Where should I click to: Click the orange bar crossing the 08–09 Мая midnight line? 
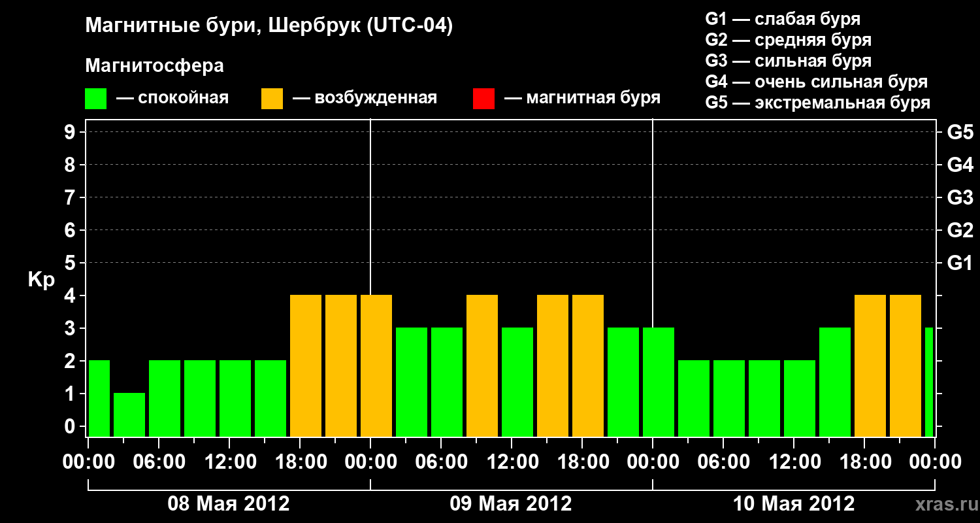point(376,365)
